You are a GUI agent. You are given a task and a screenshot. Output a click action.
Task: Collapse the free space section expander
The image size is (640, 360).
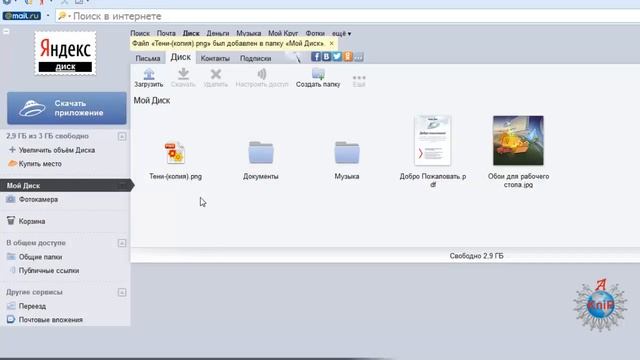tap(122, 136)
